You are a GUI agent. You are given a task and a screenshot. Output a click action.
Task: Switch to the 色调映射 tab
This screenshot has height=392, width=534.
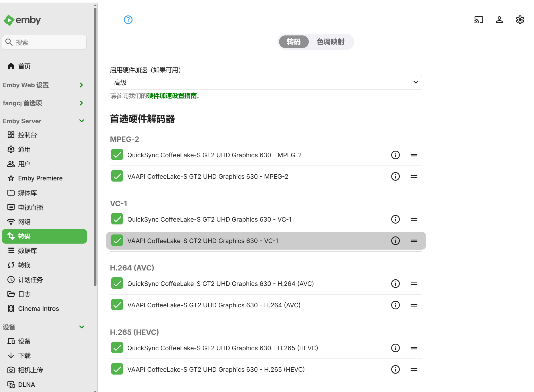[x=330, y=42]
